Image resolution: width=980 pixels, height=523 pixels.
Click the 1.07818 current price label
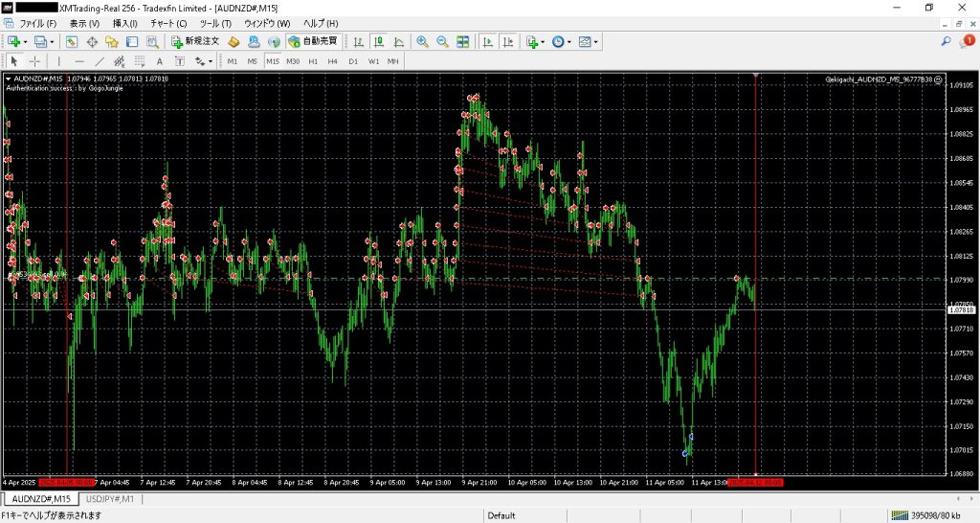click(960, 310)
